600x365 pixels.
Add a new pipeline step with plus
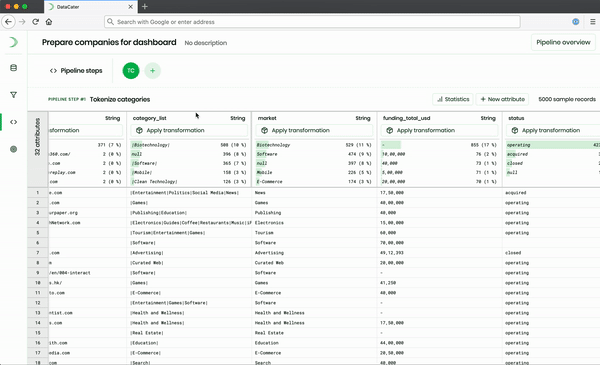152,71
